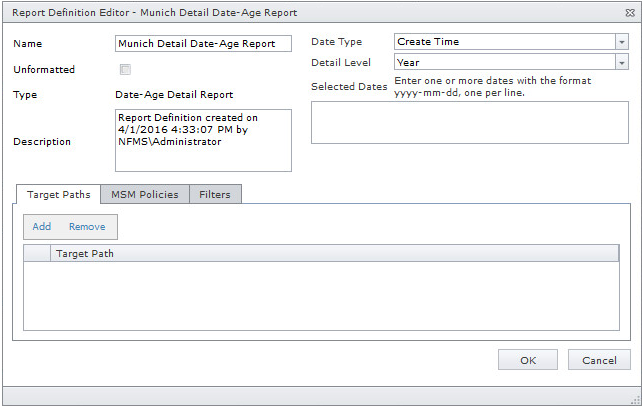The width and height of the screenshot is (644, 408).
Task: Expand the Date Type dropdown arrow
Action: pos(621,42)
